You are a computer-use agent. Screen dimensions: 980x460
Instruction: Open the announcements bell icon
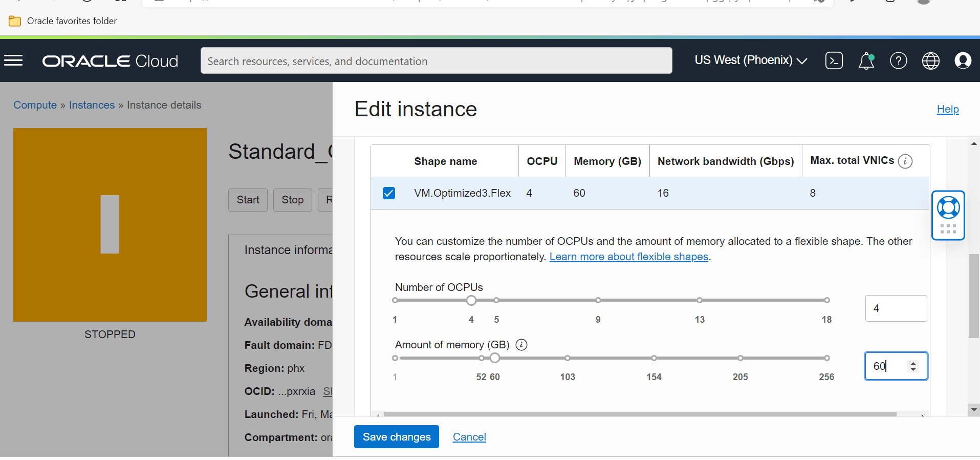coord(866,60)
